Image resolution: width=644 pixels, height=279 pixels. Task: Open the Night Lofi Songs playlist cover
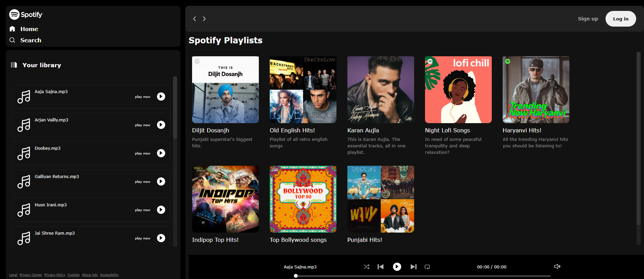pos(458,90)
